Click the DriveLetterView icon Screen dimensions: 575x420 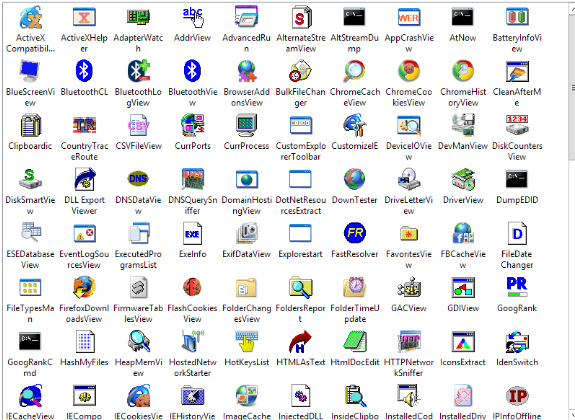click(409, 179)
